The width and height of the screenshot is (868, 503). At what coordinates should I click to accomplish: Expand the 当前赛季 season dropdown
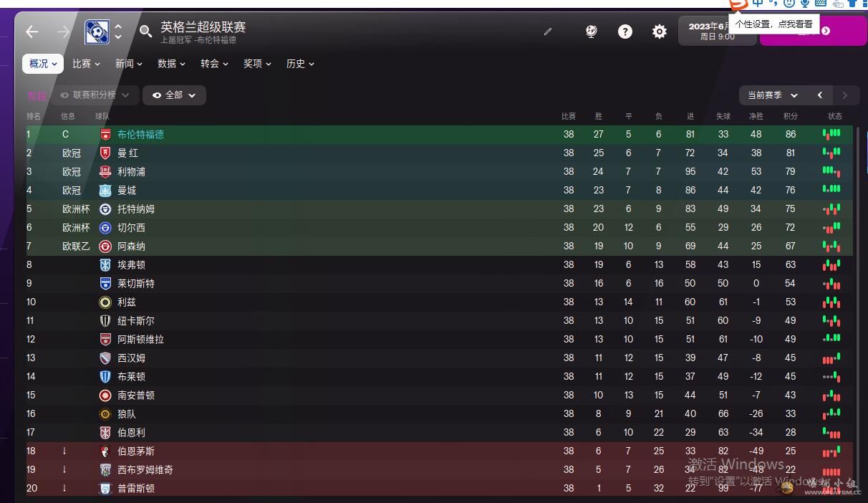click(773, 95)
